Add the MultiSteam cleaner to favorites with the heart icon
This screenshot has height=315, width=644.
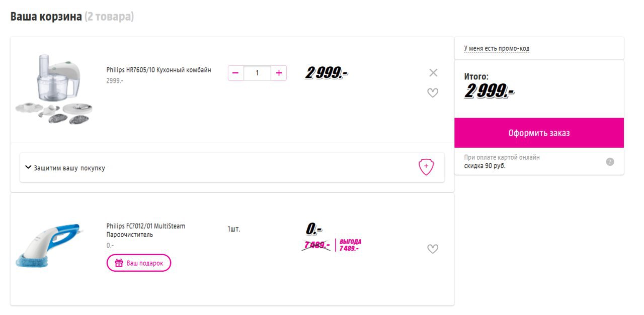(433, 249)
